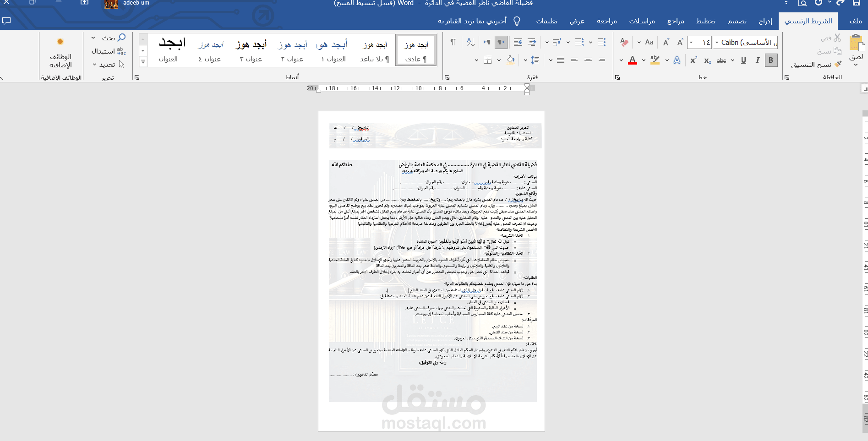
Task: Toggle Underline formatting (U)
Action: click(x=743, y=60)
